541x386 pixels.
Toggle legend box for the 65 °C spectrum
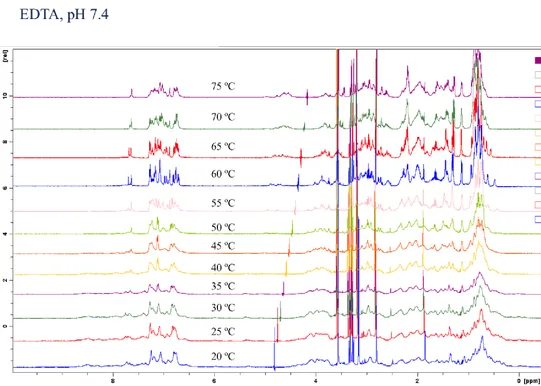(538, 89)
